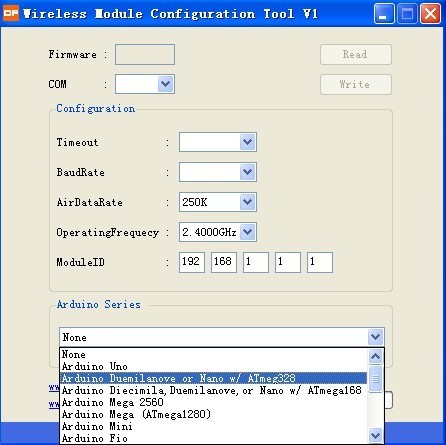This screenshot has width=446, height=445.
Task: Click the Read button
Action: click(356, 54)
